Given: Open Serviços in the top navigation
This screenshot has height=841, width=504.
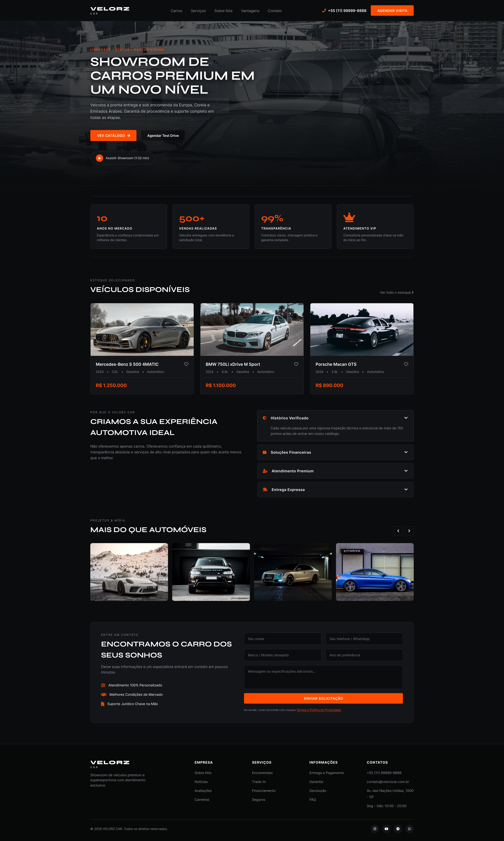Looking at the screenshot, I should (198, 11).
